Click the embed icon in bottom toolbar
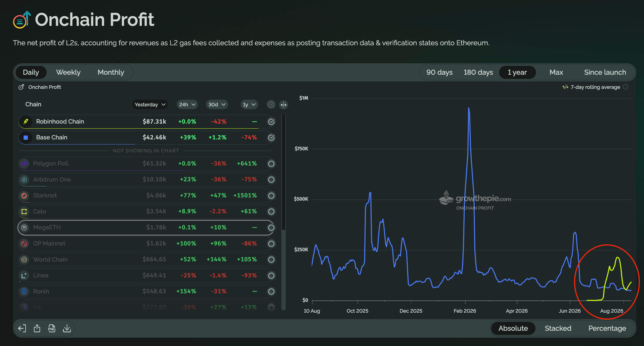Image resolution: width=644 pixels, height=346 pixels. pyautogui.click(x=22, y=329)
